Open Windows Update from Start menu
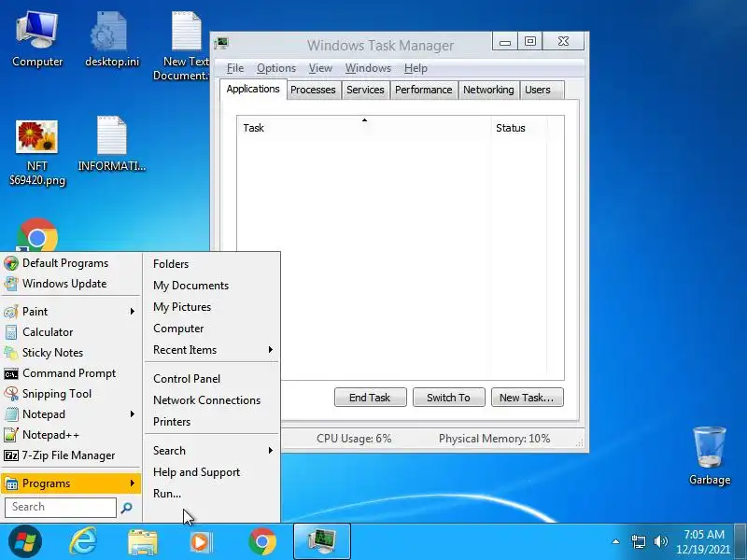 click(x=71, y=284)
